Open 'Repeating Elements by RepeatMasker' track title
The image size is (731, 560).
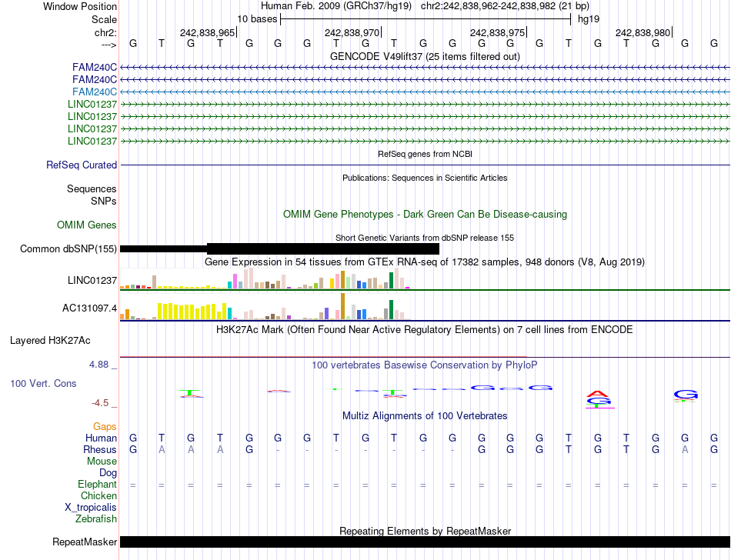tap(425, 531)
